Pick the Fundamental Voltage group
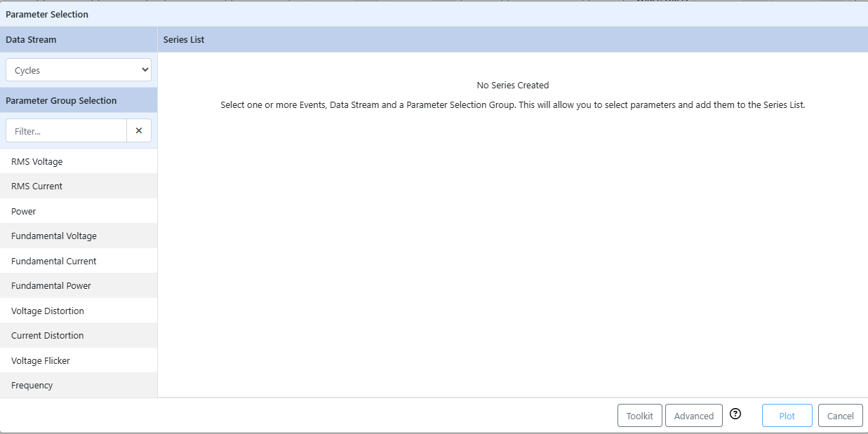 coord(79,236)
